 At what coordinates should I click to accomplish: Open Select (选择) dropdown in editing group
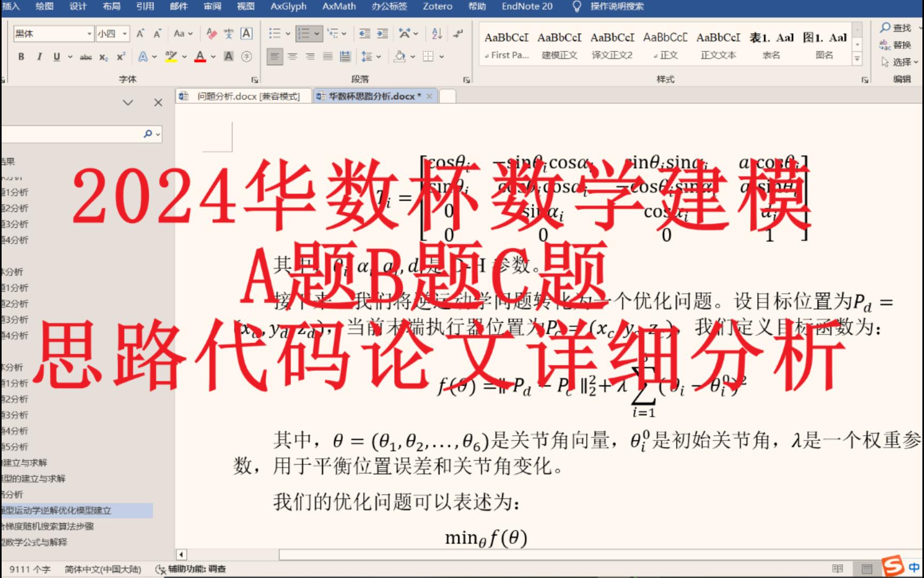click(x=899, y=62)
